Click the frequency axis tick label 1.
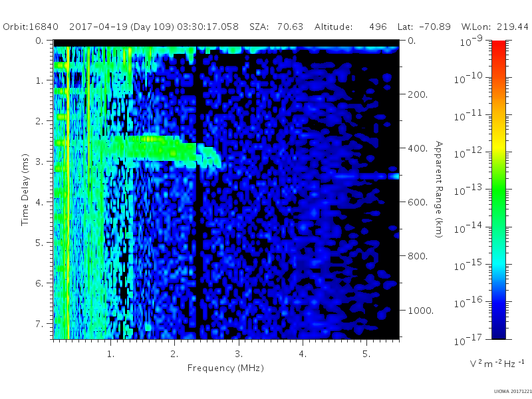532x399 pixels. click(111, 354)
